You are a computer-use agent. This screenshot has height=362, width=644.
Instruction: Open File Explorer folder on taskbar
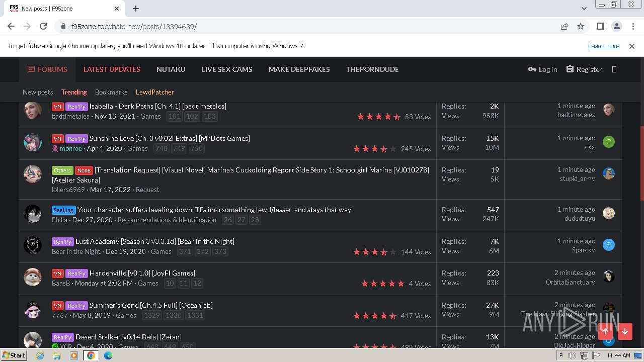click(x=57, y=355)
